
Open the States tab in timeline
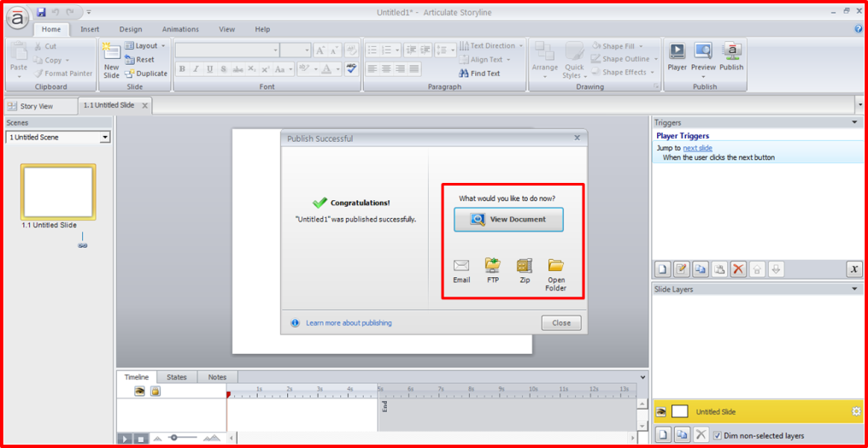pos(177,377)
